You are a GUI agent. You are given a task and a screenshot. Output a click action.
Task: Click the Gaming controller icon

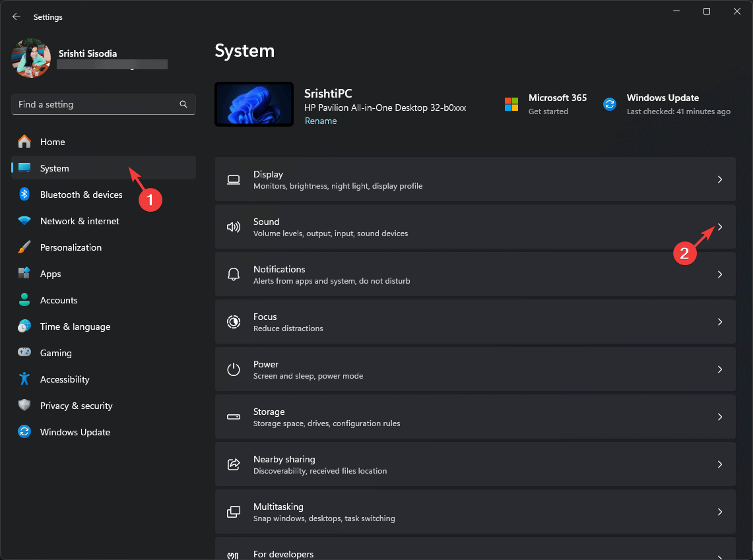pos(24,353)
